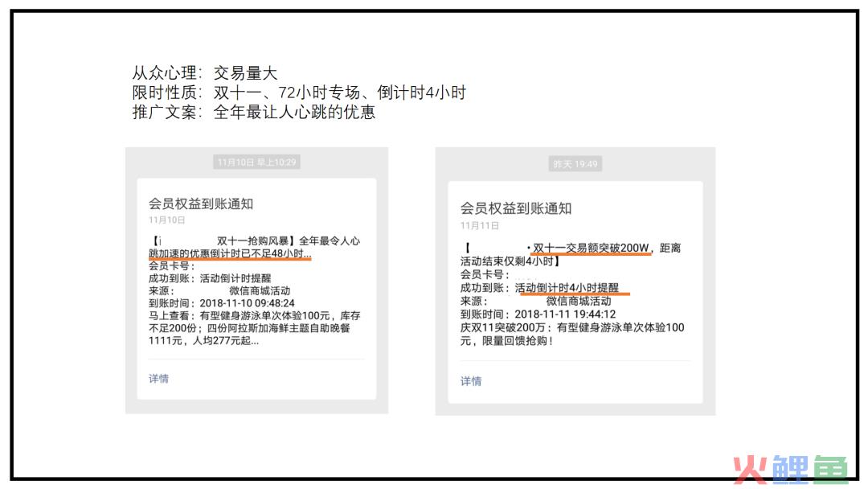The width and height of the screenshot is (868, 489).
Task: Click the timestamp label 昨天 19:49
Action: point(575,164)
